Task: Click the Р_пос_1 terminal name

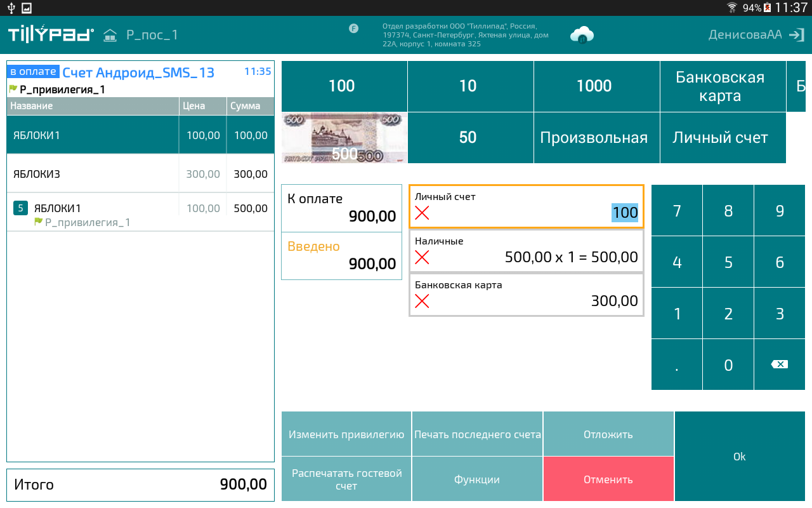Action: [x=152, y=35]
